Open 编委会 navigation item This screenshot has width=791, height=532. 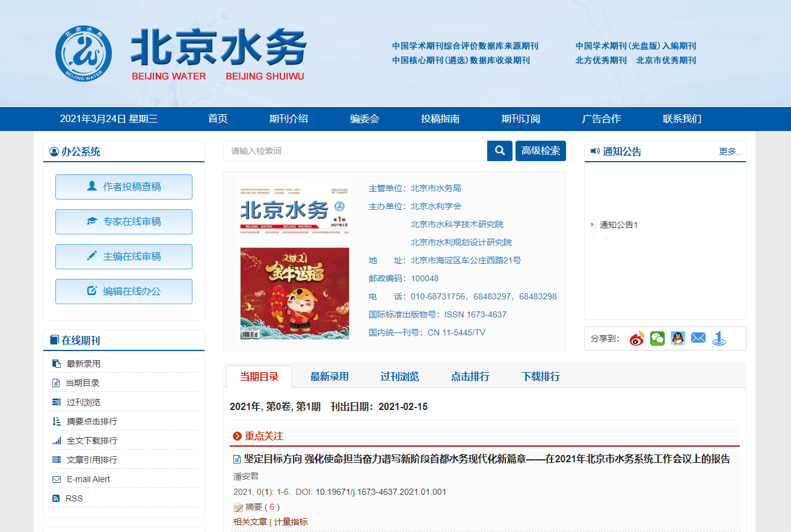pos(365,119)
